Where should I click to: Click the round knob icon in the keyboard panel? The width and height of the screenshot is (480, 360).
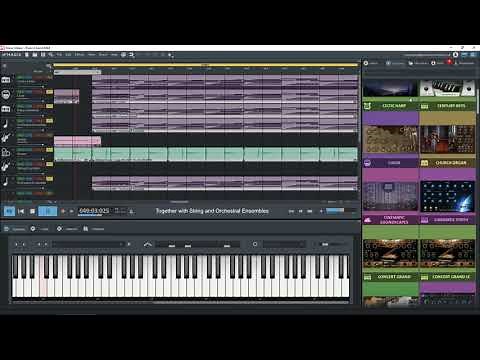255,244
